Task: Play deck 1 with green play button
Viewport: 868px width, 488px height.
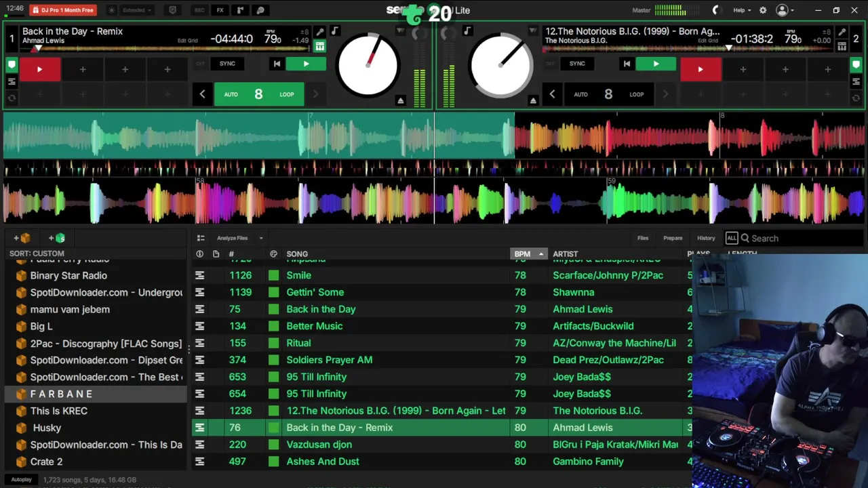Action: [306, 64]
